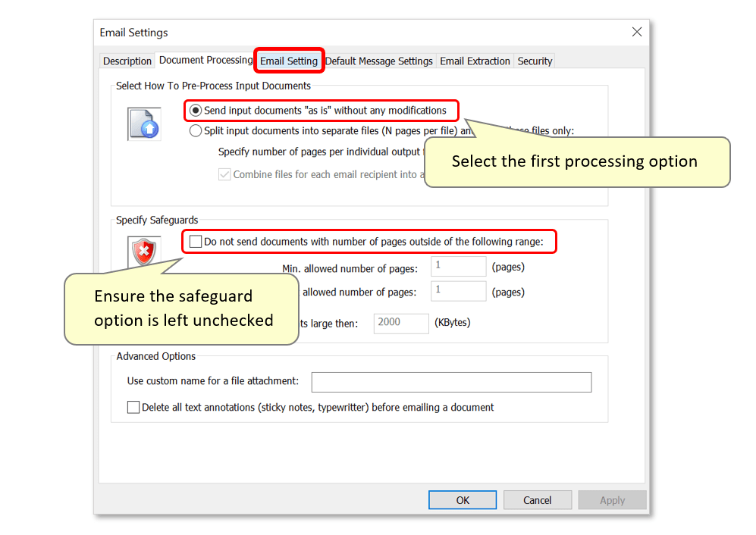Check 'Delete all text annotations' option
This screenshot has height=535, width=756.
click(133, 407)
